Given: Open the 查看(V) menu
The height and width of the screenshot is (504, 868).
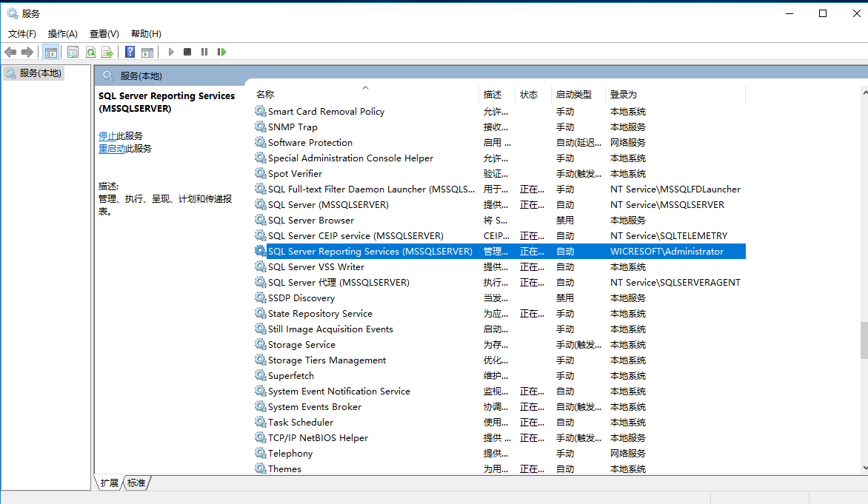Looking at the screenshot, I should tap(104, 34).
